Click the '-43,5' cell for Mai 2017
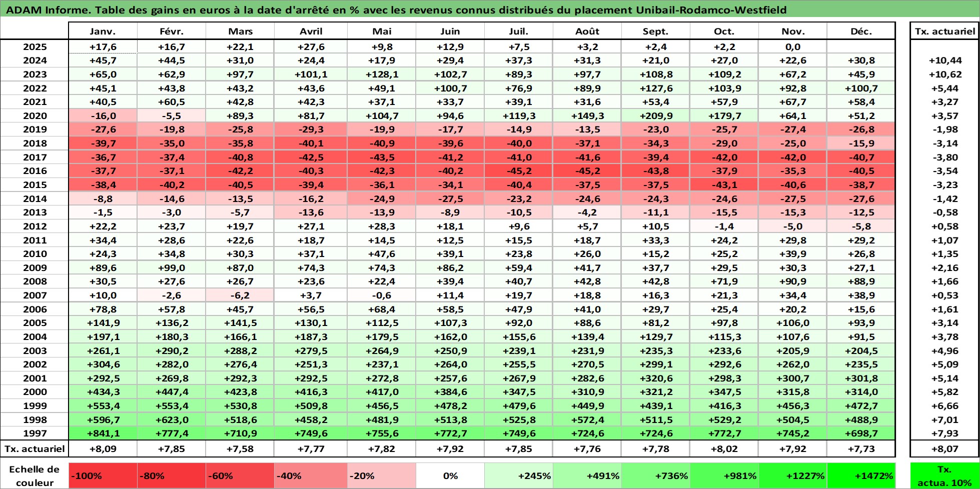 pyautogui.click(x=382, y=157)
